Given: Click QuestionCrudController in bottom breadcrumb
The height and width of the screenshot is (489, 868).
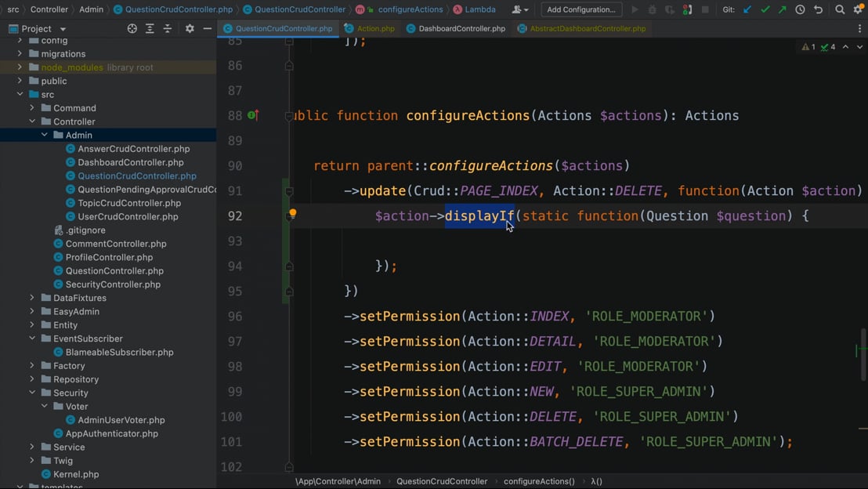Looking at the screenshot, I should point(442,481).
